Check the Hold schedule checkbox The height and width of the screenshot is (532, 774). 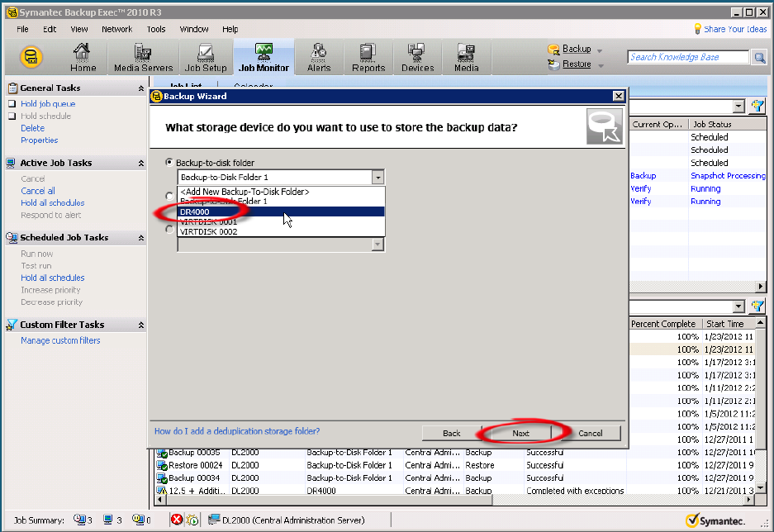click(12, 116)
